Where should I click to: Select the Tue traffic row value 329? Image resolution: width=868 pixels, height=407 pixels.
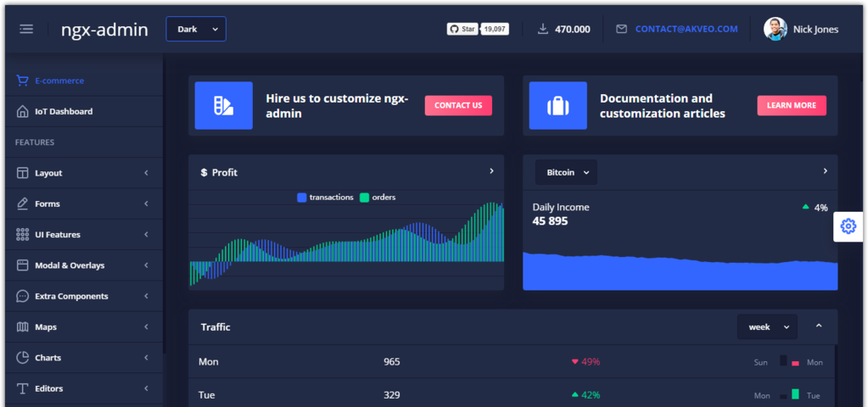(392, 395)
